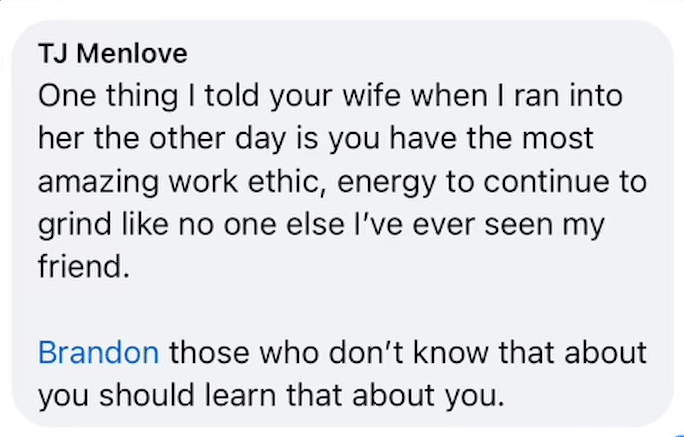Screen dimensions: 684x437
Task: Click "I've ever seen my" text
Action: tap(480, 225)
